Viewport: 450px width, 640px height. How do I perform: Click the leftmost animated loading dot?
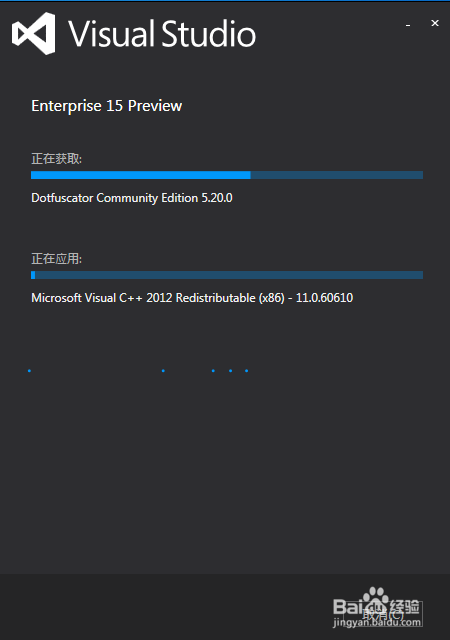(x=29, y=371)
